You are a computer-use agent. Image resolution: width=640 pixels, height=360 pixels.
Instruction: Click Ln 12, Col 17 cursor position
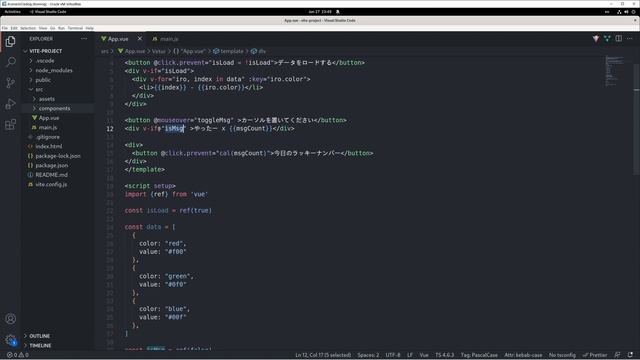323,355
